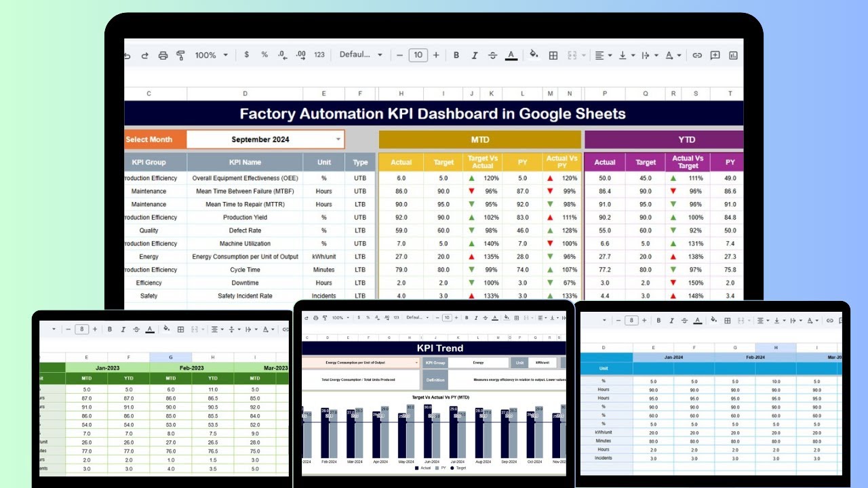This screenshot has height=488, width=868.
Task: Toggle Bold in the main dashboard toolbar
Action: pos(456,56)
